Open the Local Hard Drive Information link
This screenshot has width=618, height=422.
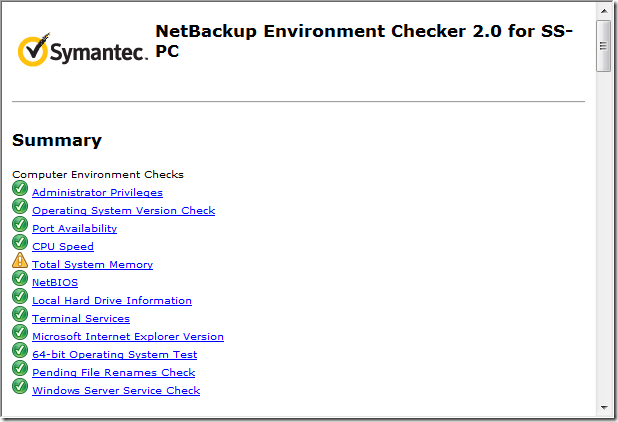(112, 301)
